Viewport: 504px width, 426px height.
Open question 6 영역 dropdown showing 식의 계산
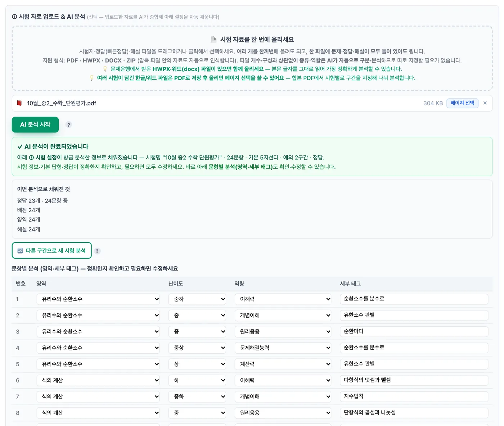[x=98, y=380]
